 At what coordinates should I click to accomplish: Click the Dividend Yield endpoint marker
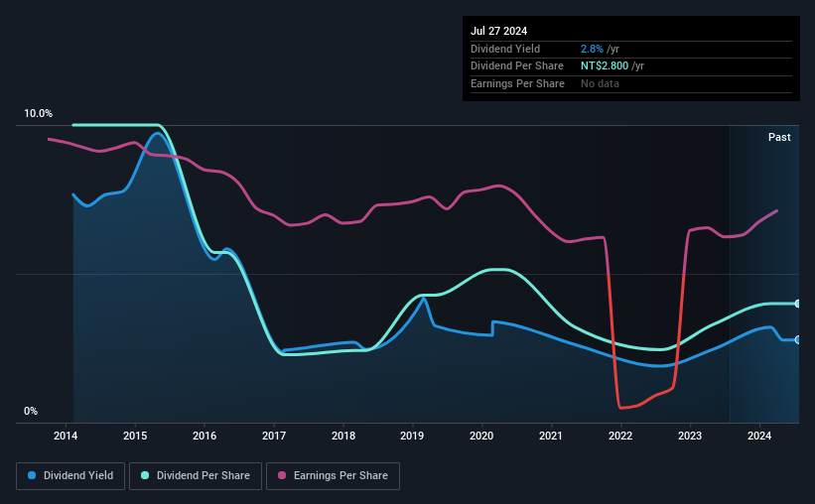[798, 340]
